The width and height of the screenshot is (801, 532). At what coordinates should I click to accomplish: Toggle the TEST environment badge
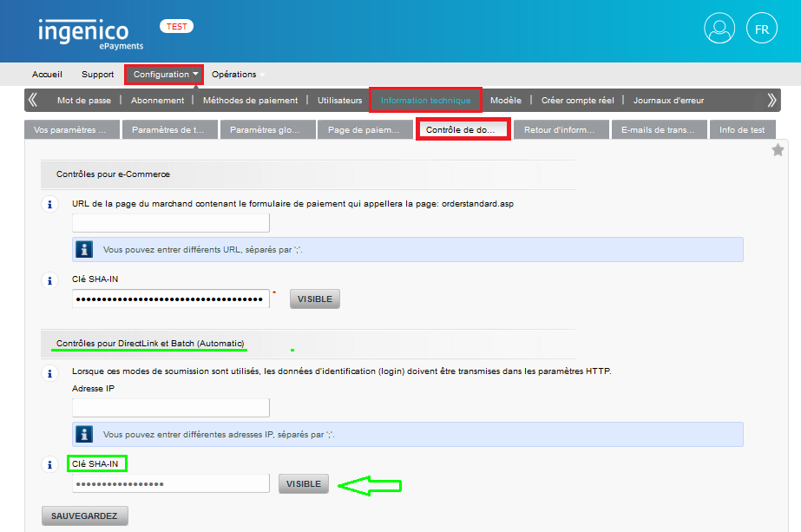coord(176,25)
